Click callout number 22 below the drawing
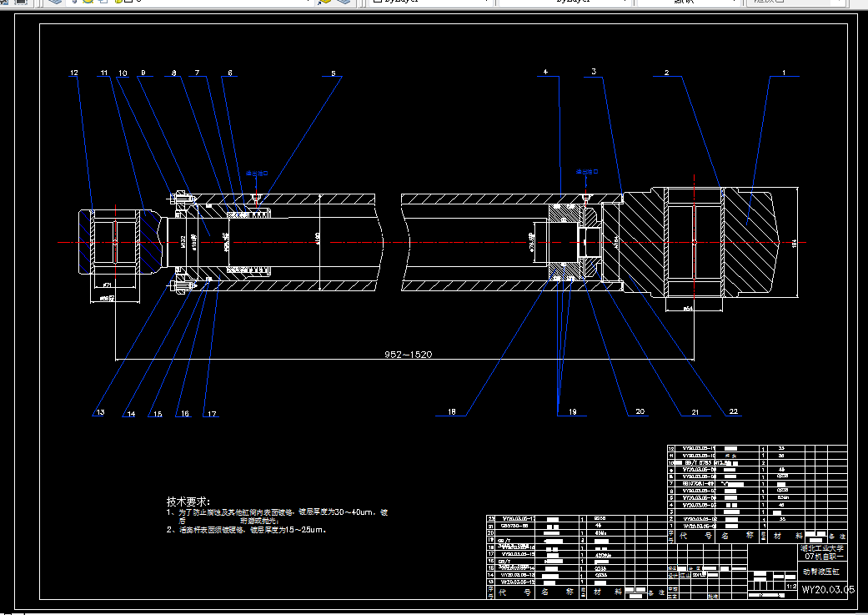Viewport: 868px width, 615px height. (734, 411)
